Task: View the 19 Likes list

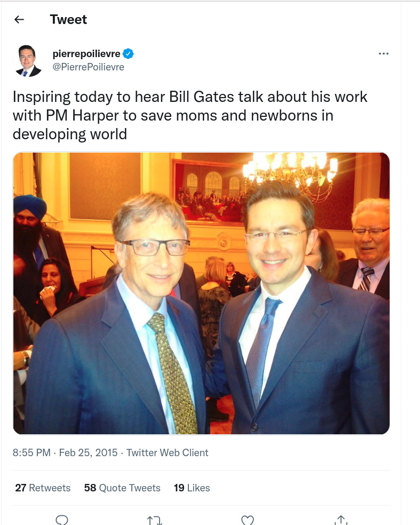Action: (192, 488)
